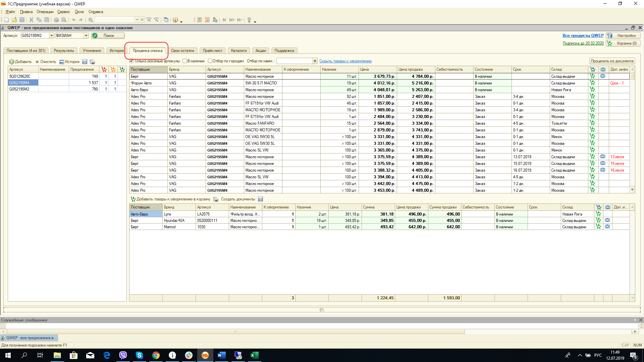Click the Цена column header in offers table
This screenshot has width=644, height=362.
(378, 69)
